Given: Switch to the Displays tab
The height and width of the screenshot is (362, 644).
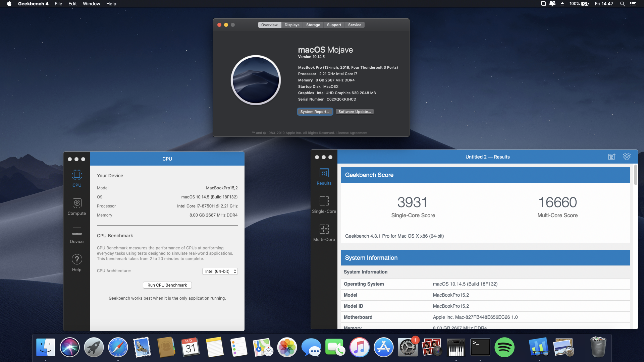Looking at the screenshot, I should [x=292, y=25].
